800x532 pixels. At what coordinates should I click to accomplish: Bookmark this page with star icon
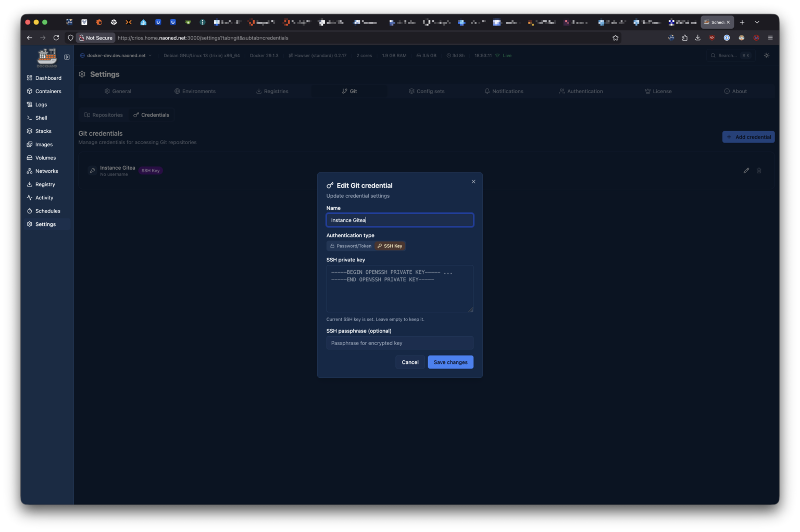click(615, 38)
